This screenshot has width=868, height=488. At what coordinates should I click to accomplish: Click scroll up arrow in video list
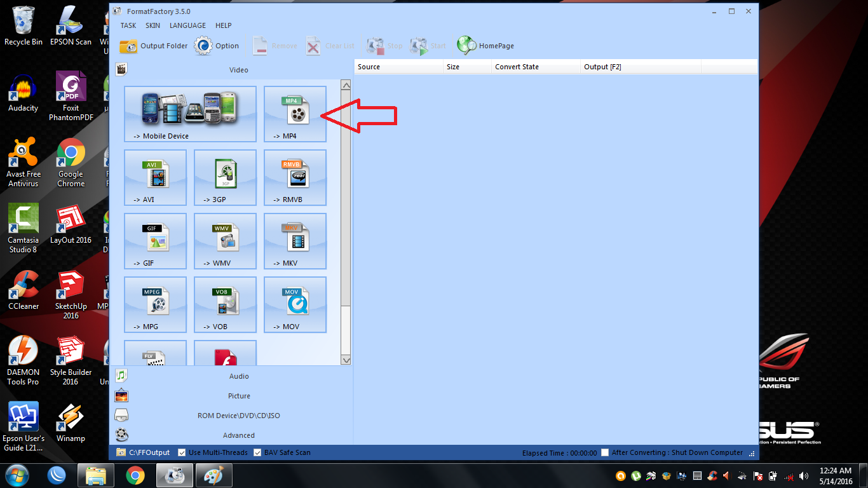(x=346, y=85)
